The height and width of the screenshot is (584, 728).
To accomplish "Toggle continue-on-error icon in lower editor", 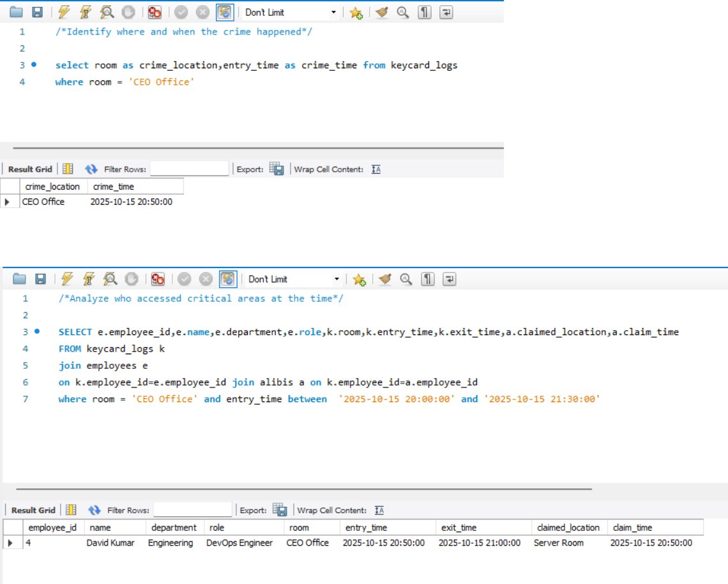I will point(157,279).
